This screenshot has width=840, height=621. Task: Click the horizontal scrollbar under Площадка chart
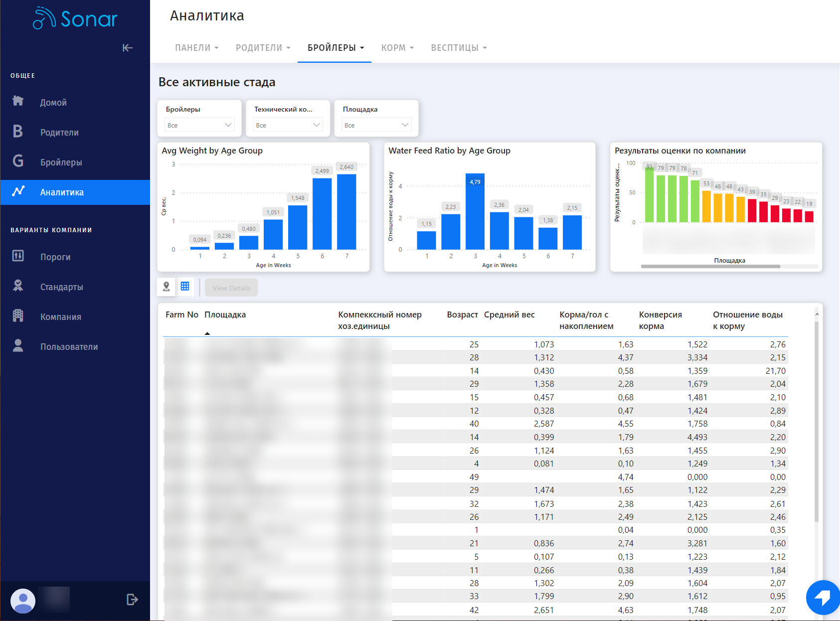[x=710, y=266]
